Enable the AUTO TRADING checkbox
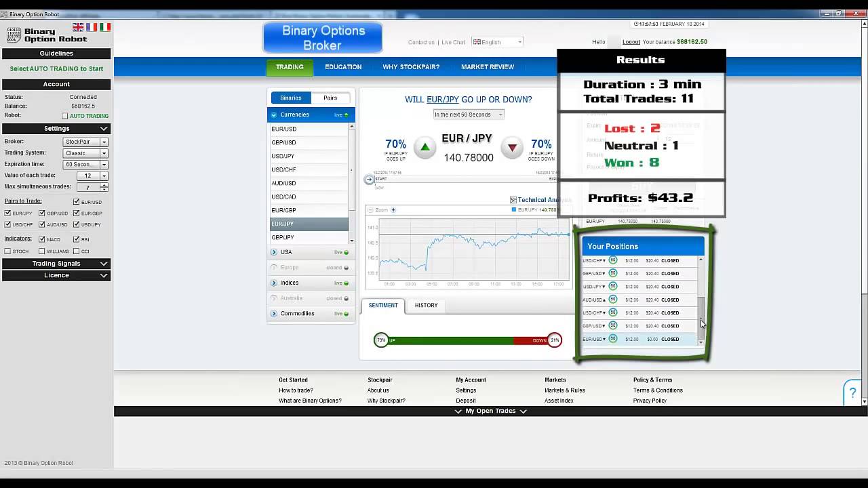This screenshot has width=868, height=488. 65,116
